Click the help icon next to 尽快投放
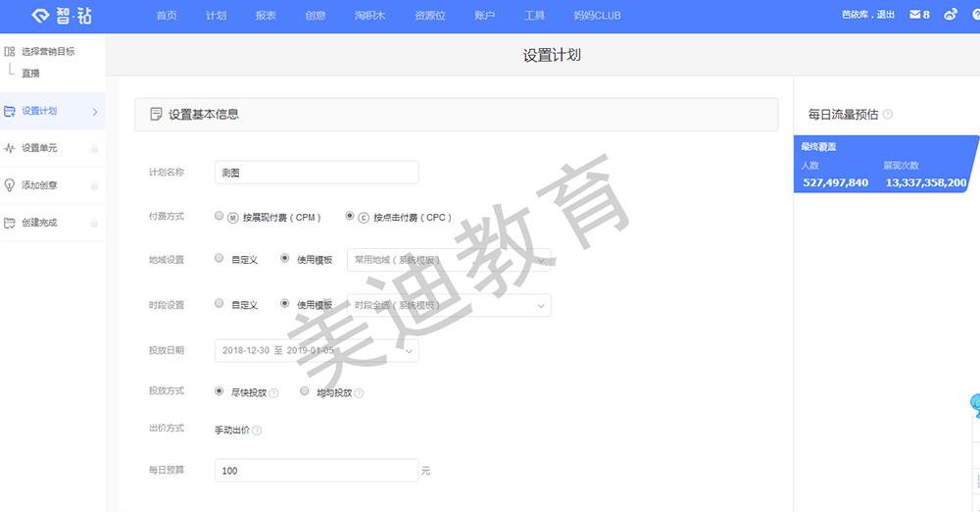The height and width of the screenshot is (512, 980). click(x=273, y=393)
